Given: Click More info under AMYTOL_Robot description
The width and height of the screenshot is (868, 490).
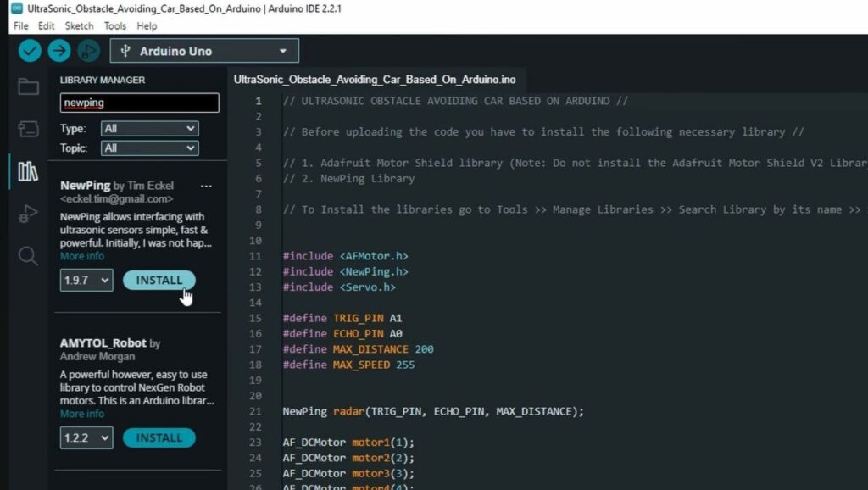Looking at the screenshot, I should point(82,414).
